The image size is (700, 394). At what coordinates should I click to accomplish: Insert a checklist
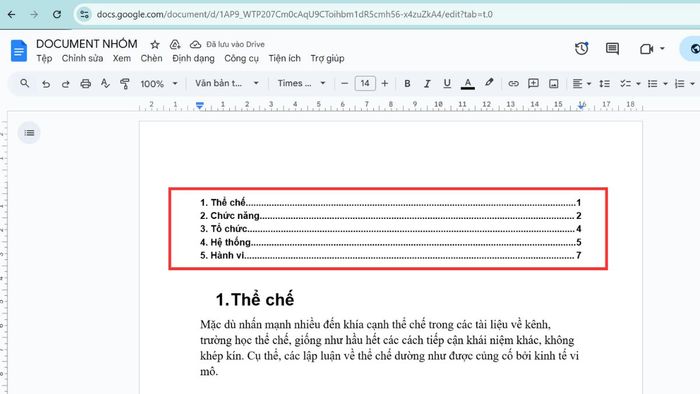pos(625,84)
